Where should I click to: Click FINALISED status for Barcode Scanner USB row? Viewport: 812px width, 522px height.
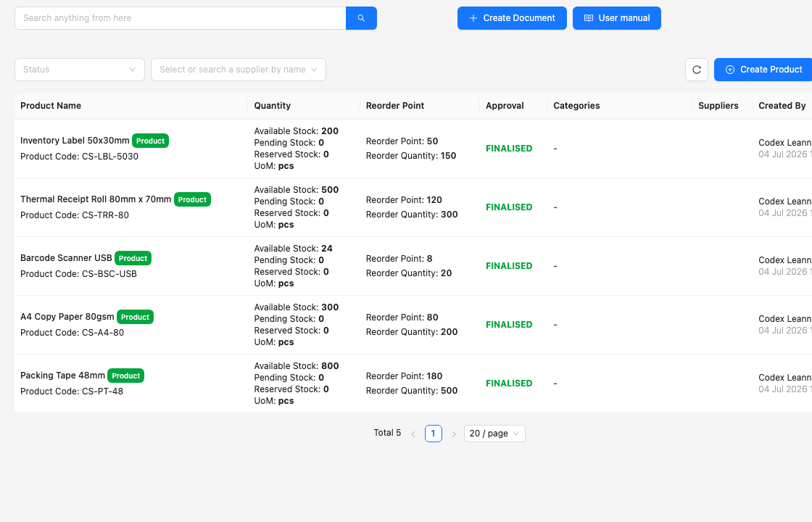[509, 265]
